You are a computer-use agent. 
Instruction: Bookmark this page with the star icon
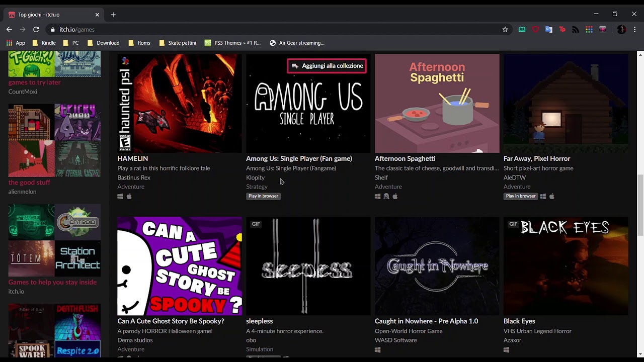505,30
